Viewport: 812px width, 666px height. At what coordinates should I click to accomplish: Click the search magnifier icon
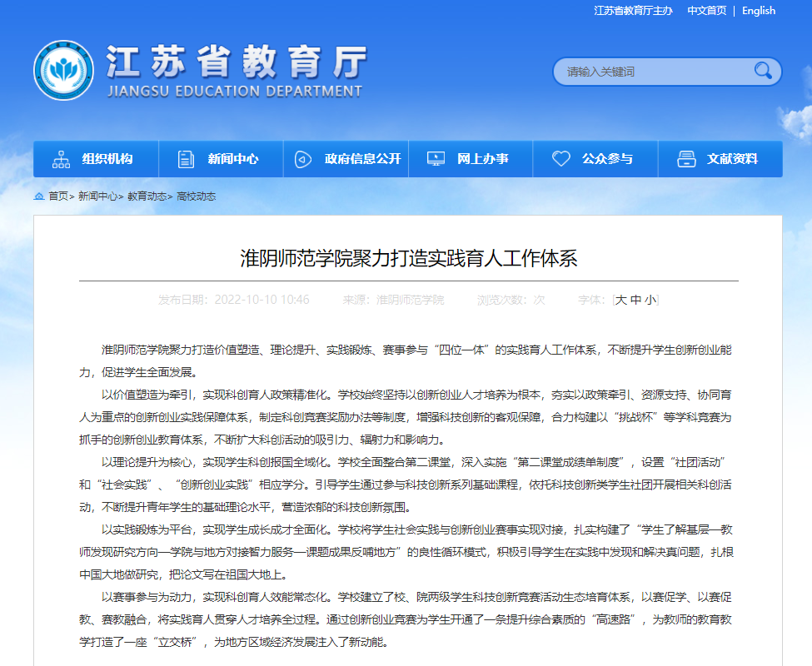(x=763, y=71)
